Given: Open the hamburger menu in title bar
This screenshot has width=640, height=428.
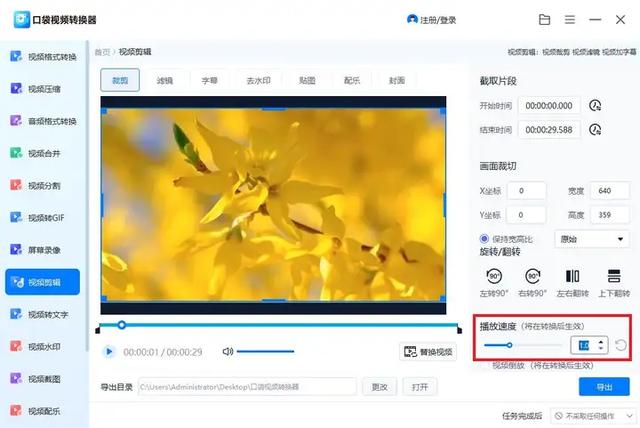Looking at the screenshot, I should pyautogui.click(x=570, y=20).
